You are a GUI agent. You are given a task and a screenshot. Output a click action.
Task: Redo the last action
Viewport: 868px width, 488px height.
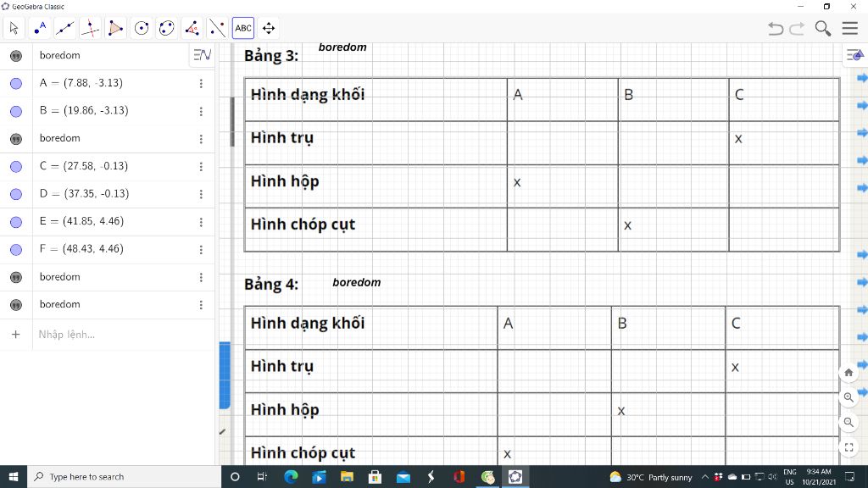797,28
